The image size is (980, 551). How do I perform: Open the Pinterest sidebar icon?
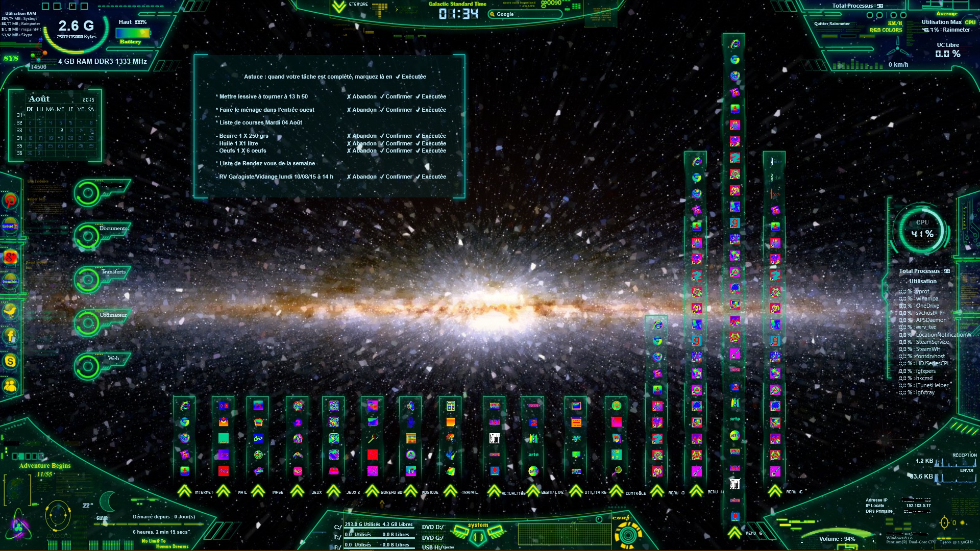10,201
